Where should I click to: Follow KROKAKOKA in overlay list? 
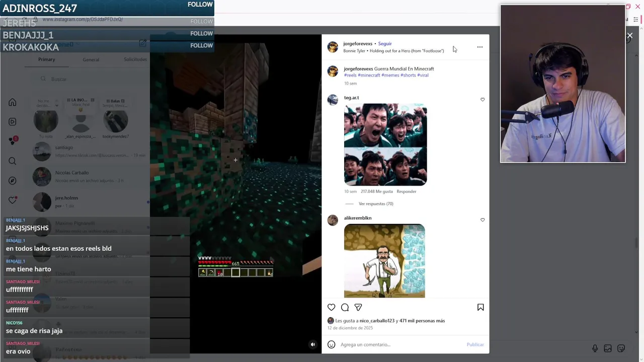[201, 46]
